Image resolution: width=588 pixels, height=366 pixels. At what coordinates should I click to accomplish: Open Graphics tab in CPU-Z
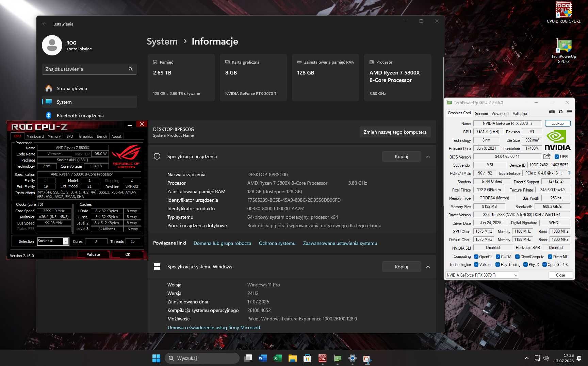coord(86,136)
